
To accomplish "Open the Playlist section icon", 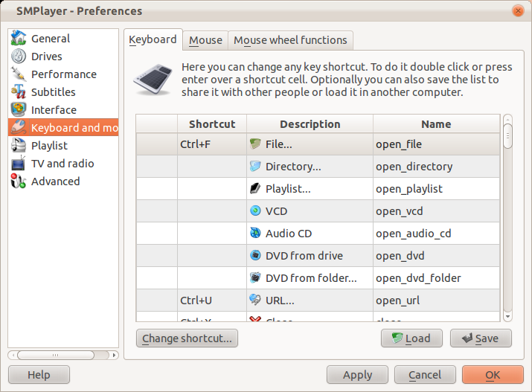I will click(x=19, y=146).
